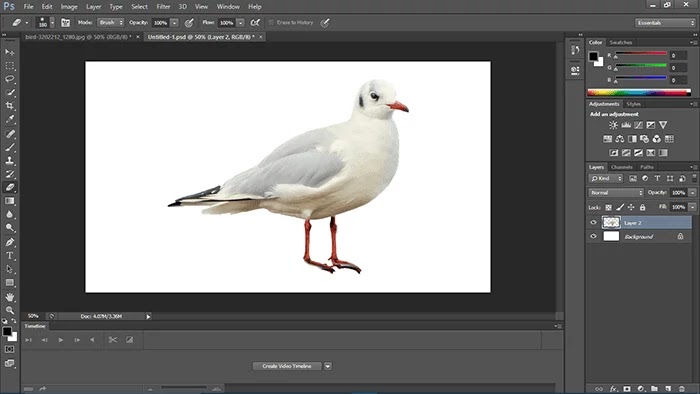Select the Lasso tool
Viewport: 700px width, 394px height.
pos(10,79)
